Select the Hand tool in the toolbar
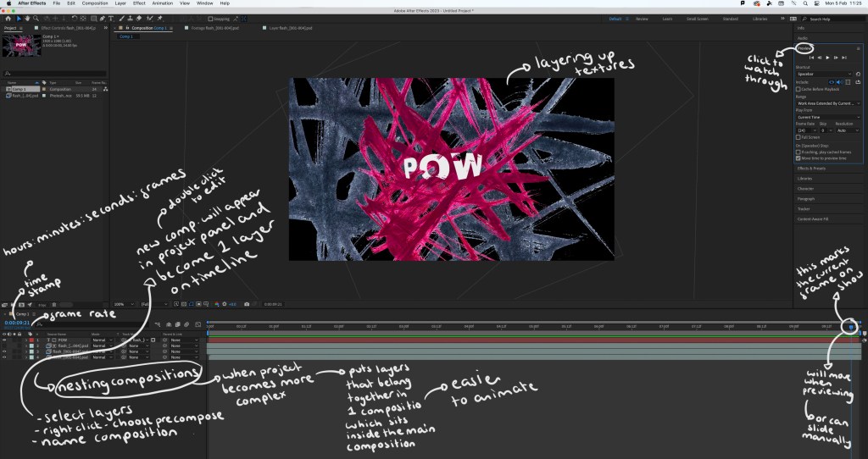The height and width of the screenshot is (459, 868). (28, 18)
